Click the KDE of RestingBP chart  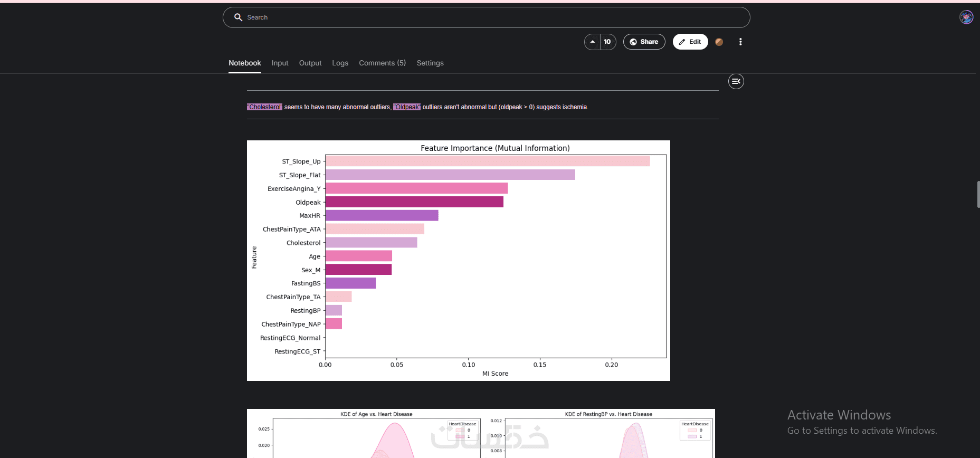(x=598, y=434)
